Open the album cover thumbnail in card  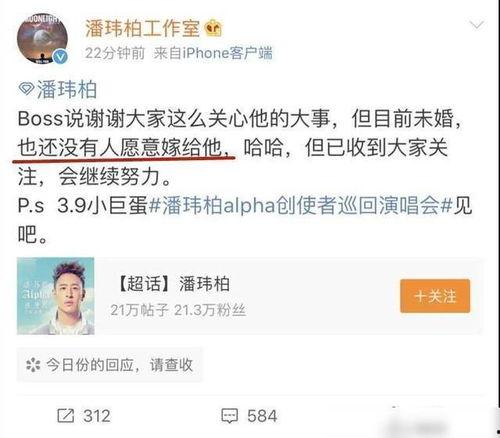(56, 296)
